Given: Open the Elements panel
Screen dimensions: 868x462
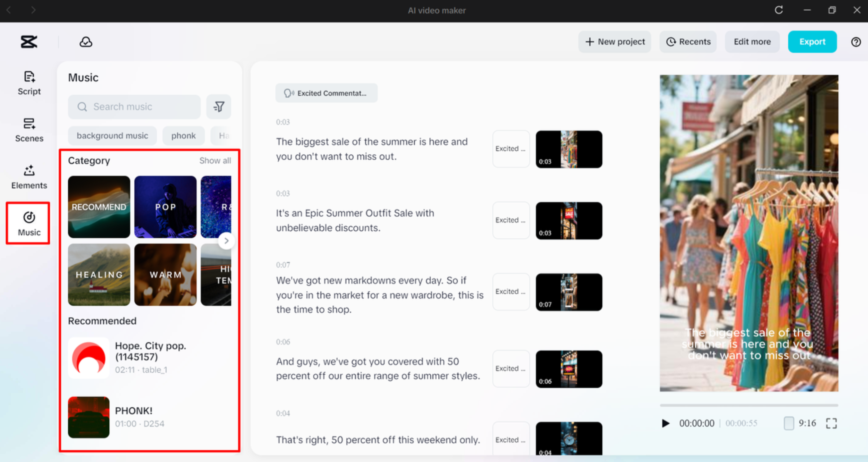Looking at the screenshot, I should pos(29,177).
